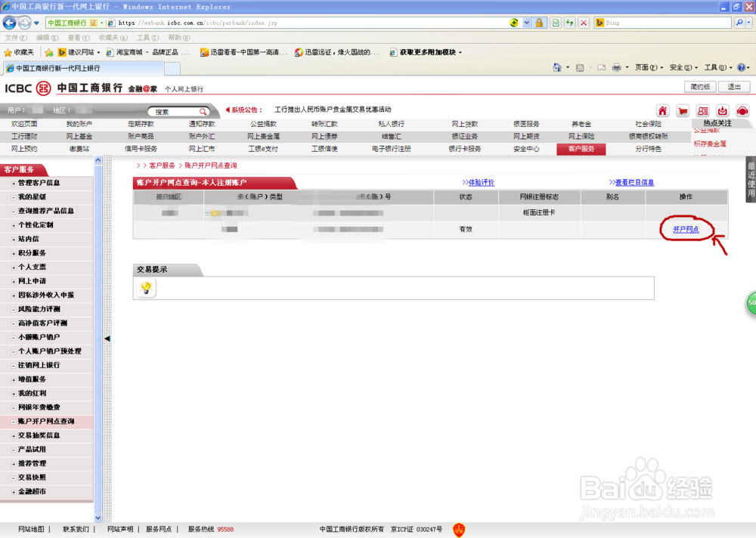Click the sidebar scrollbar down arrow
The height and width of the screenshot is (538, 756).
pyautogui.click(x=98, y=518)
